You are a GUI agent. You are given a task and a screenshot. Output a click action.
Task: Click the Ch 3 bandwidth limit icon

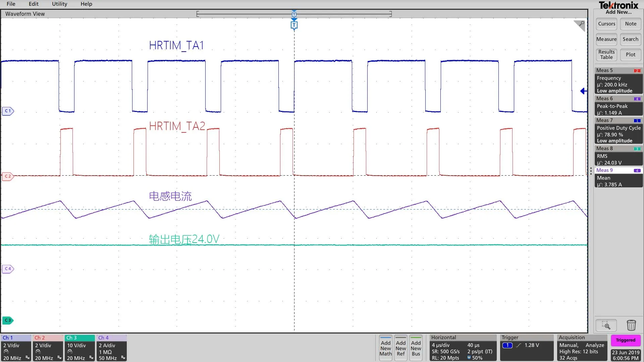(x=91, y=358)
